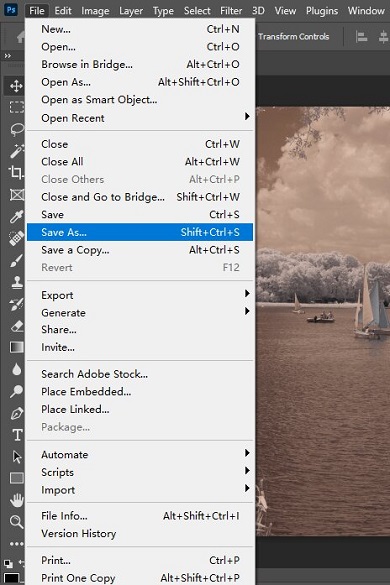Expand the Export submenu
Image resolution: width=390 pixels, height=585 pixels.
140,295
